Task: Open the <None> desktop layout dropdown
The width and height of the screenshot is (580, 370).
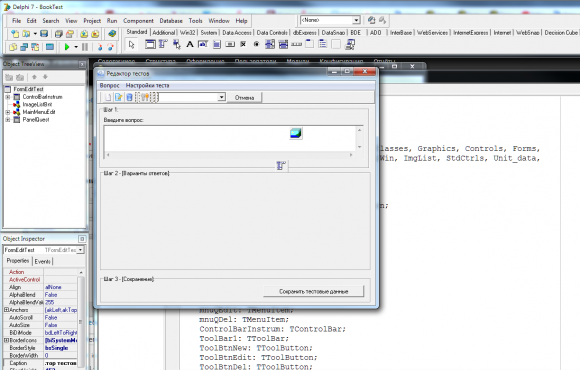Action: click(x=356, y=20)
